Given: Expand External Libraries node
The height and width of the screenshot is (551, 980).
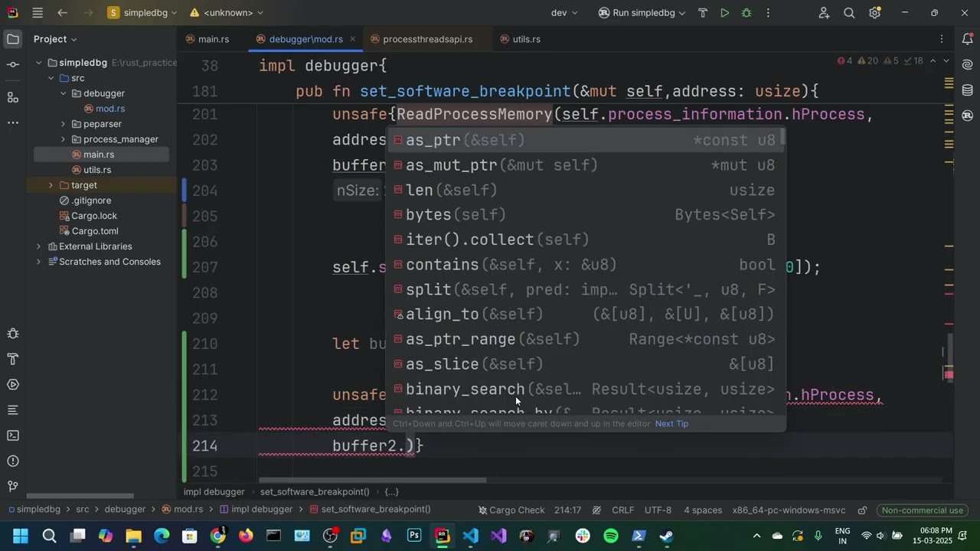Looking at the screenshot, I should [38, 246].
